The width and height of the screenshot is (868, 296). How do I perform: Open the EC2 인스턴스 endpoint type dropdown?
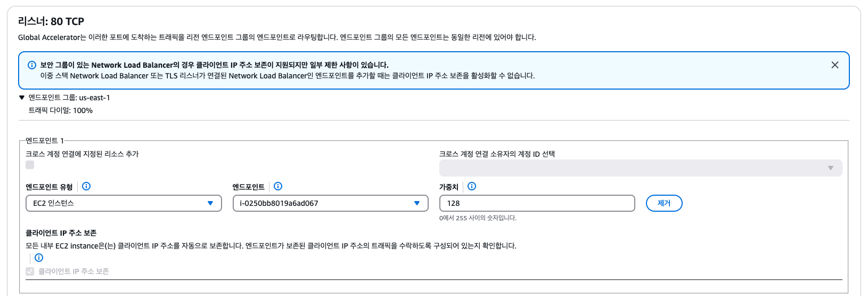[x=124, y=203]
